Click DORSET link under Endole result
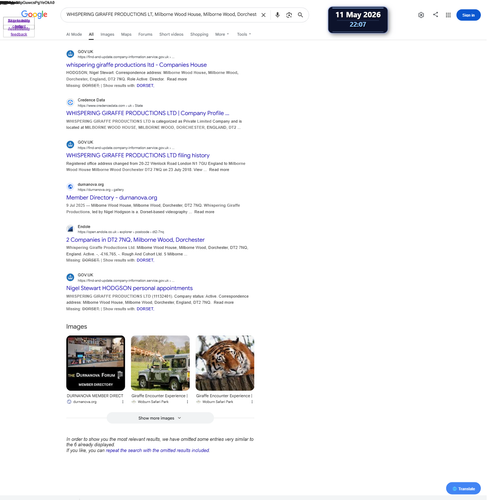The image size is (493, 500). click(x=146, y=261)
